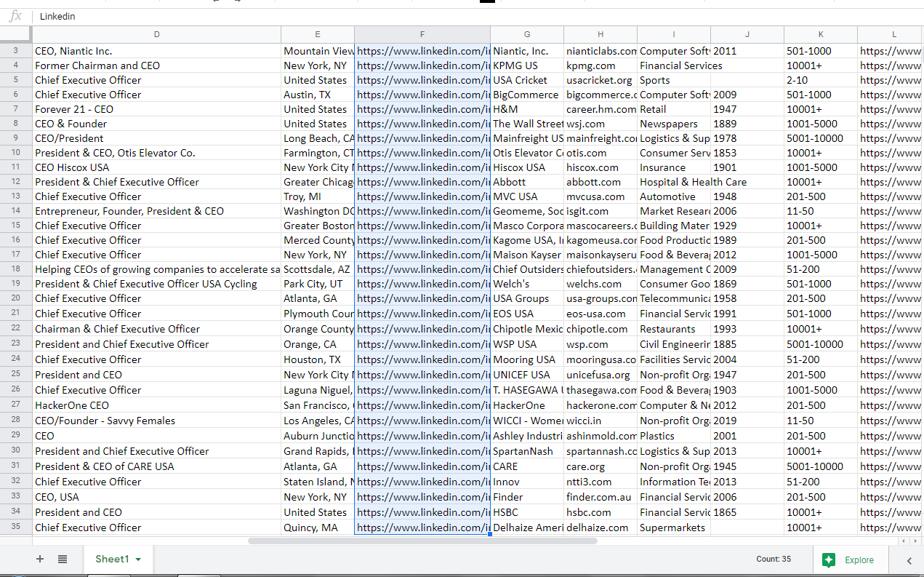
Task: Click the green Explore star icon
Action: (x=829, y=560)
